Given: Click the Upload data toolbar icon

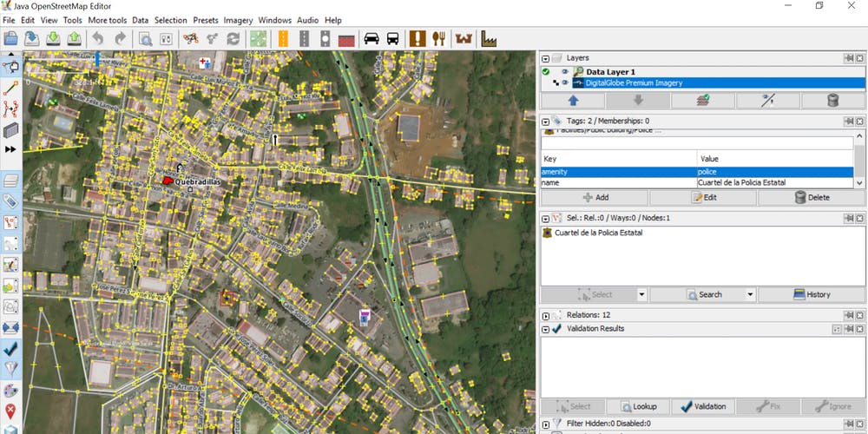Looking at the screenshot, I should 74,38.
